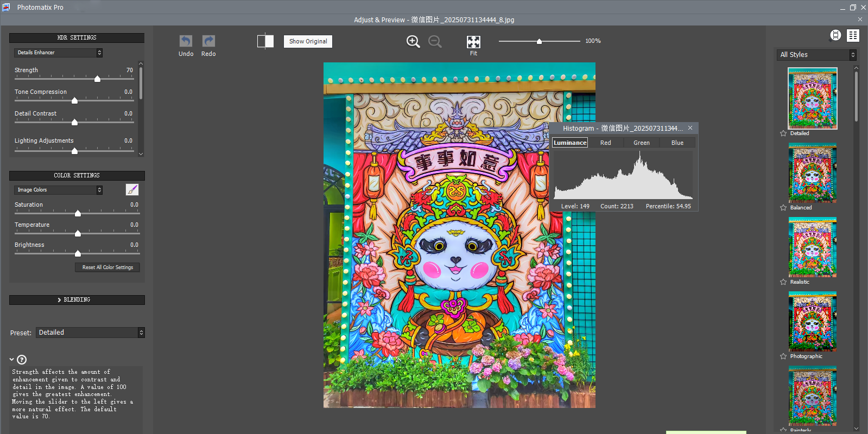This screenshot has width=868, height=434.
Task: Pick the color brush tool icon
Action: pyautogui.click(x=132, y=189)
